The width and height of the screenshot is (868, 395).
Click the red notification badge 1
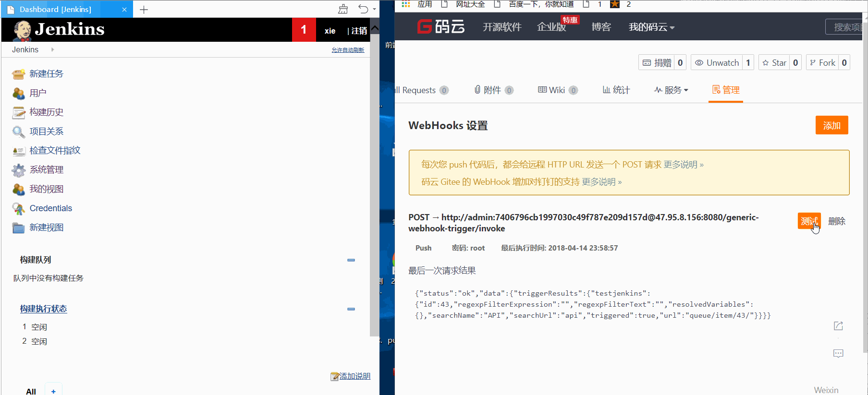click(304, 30)
